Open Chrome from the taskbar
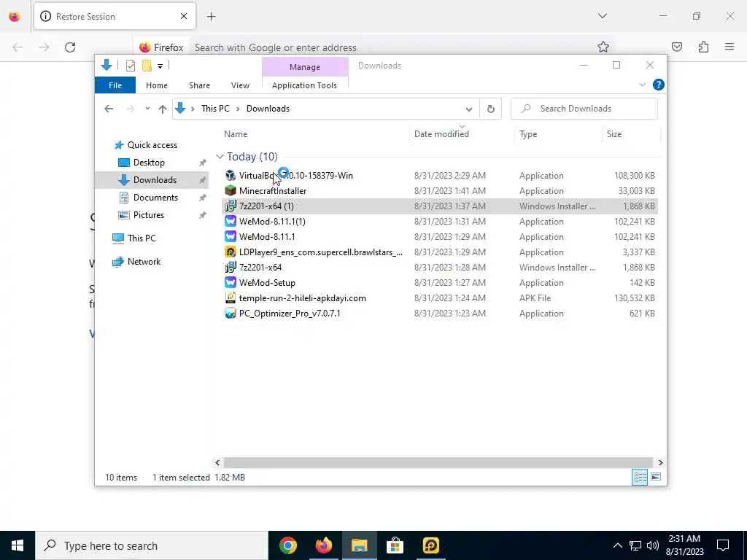Viewport: 747px width, 560px height. tap(287, 545)
